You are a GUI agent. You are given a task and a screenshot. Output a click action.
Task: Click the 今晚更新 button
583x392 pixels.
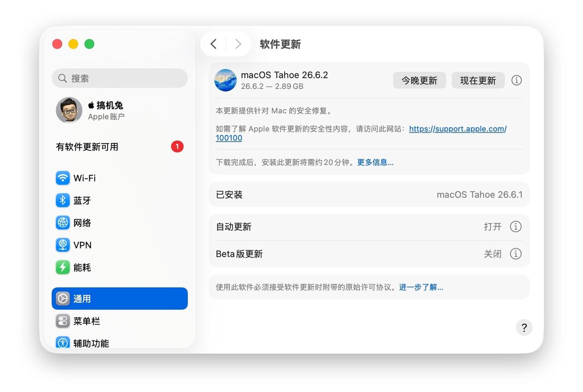(x=419, y=80)
